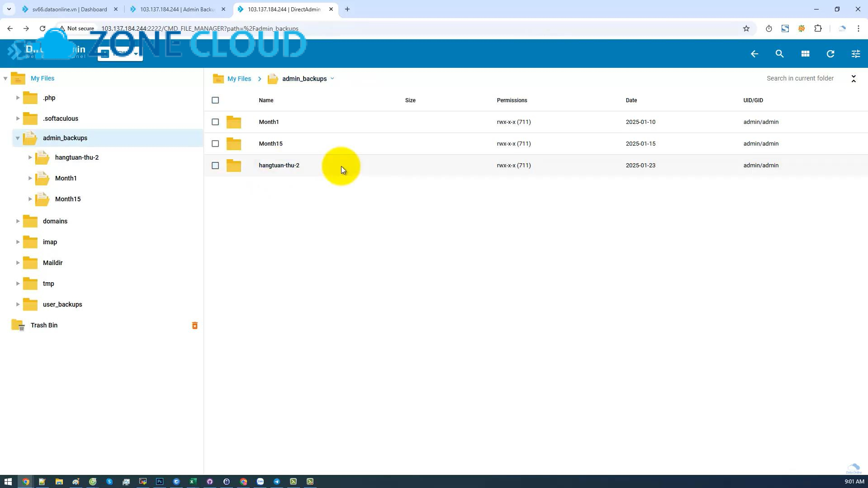Image resolution: width=868 pixels, height=488 pixels.
Task: Click the back arrow icon in blue header
Action: tap(754, 54)
